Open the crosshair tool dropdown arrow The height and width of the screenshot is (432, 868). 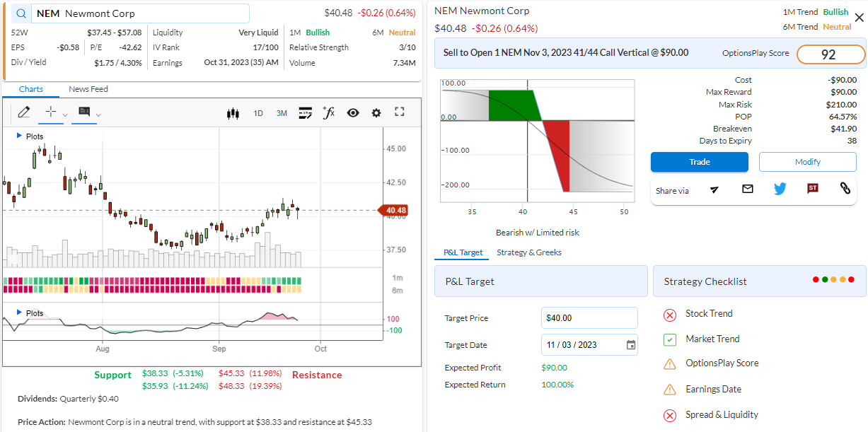tap(65, 115)
